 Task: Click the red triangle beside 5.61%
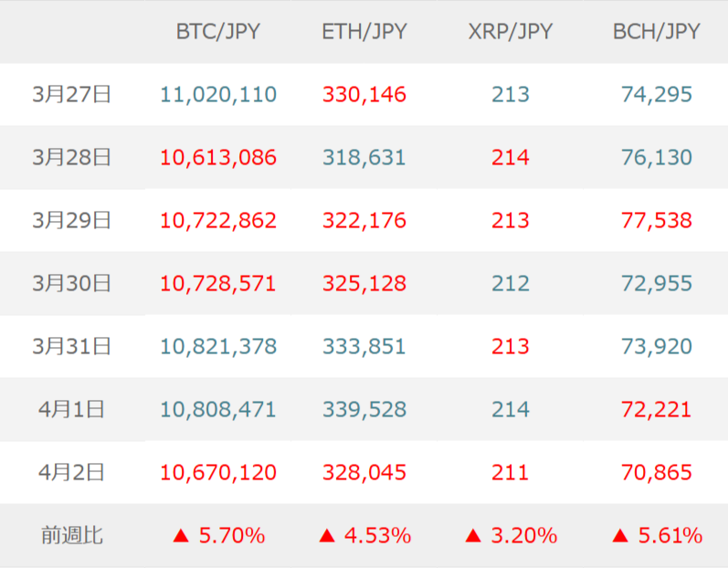click(619, 536)
